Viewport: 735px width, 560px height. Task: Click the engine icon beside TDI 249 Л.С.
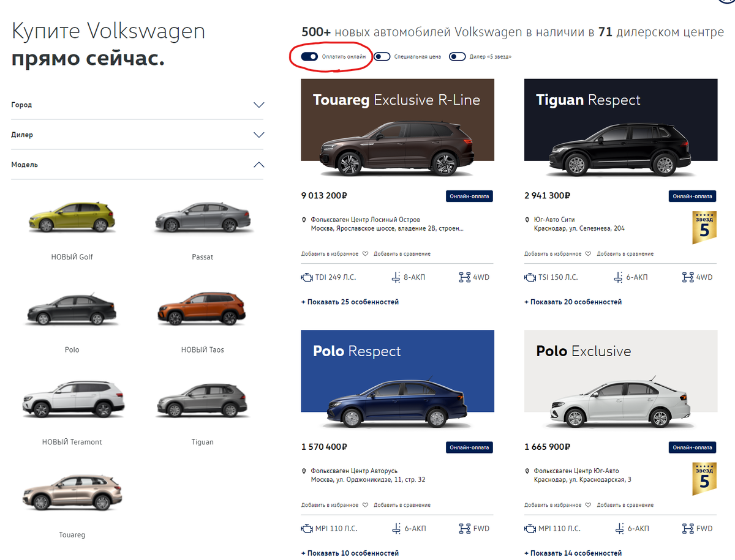coord(307,277)
